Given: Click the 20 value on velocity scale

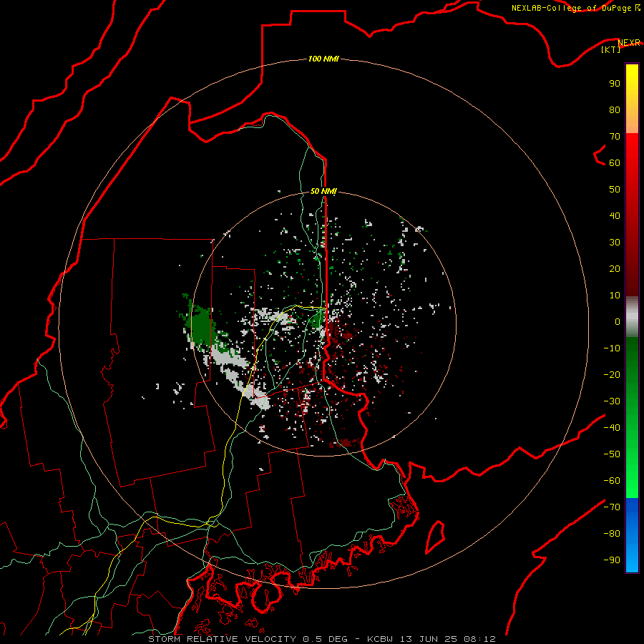Looking at the screenshot, I should point(615,268).
